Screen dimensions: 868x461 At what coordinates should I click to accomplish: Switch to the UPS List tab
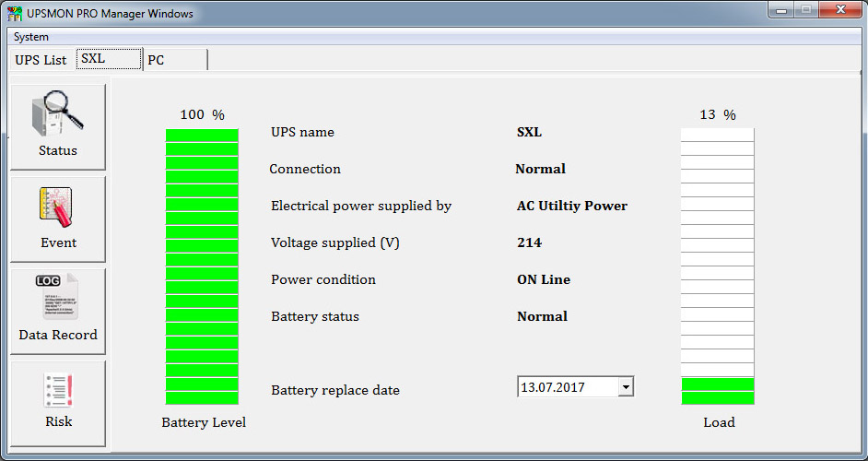pyautogui.click(x=41, y=60)
